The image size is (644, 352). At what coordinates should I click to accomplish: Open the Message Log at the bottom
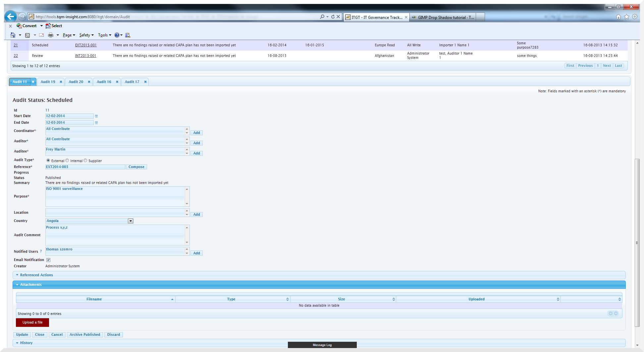(322, 345)
